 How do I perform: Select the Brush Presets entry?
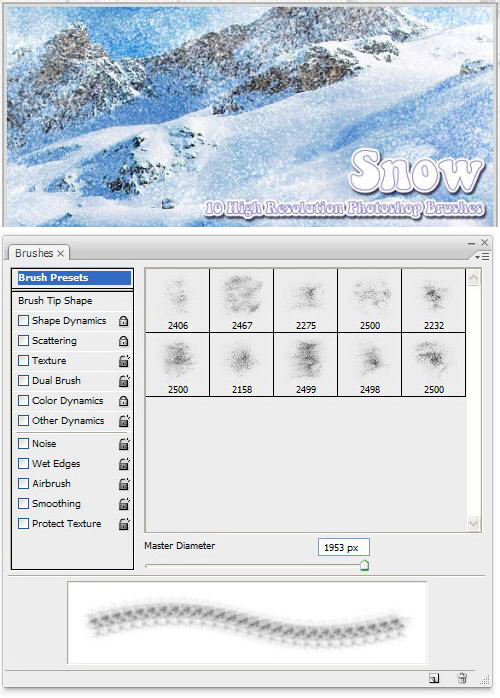point(72,278)
